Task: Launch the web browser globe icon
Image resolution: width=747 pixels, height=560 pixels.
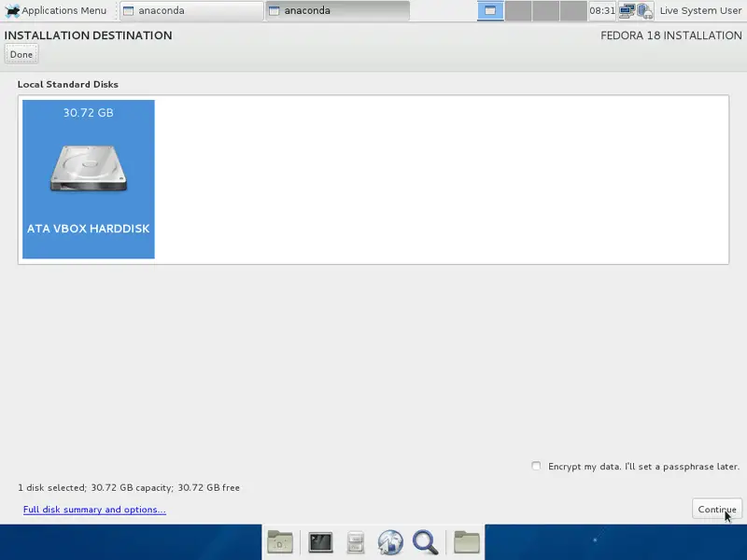Action: click(390, 542)
